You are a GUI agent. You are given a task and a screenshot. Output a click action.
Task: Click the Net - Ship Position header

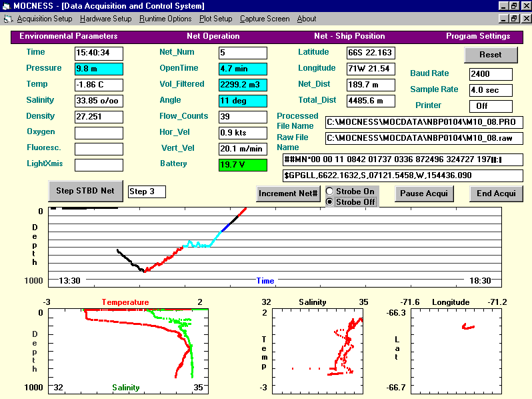click(349, 36)
